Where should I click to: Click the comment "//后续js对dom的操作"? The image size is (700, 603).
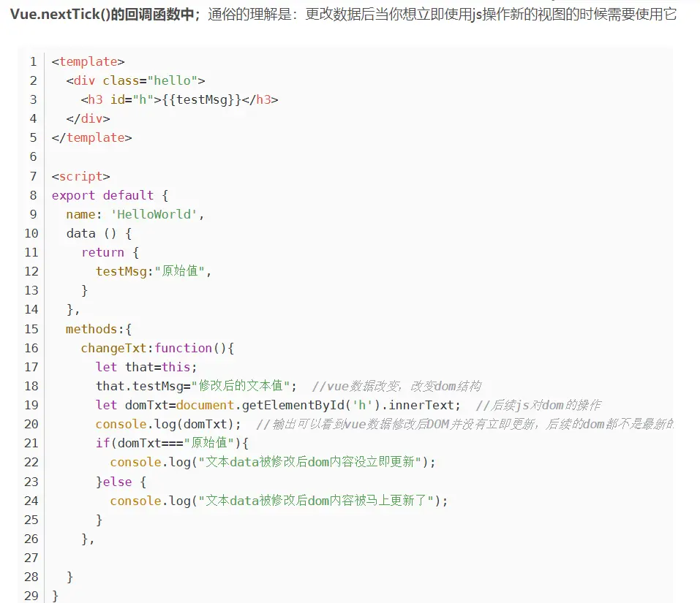[538, 406]
